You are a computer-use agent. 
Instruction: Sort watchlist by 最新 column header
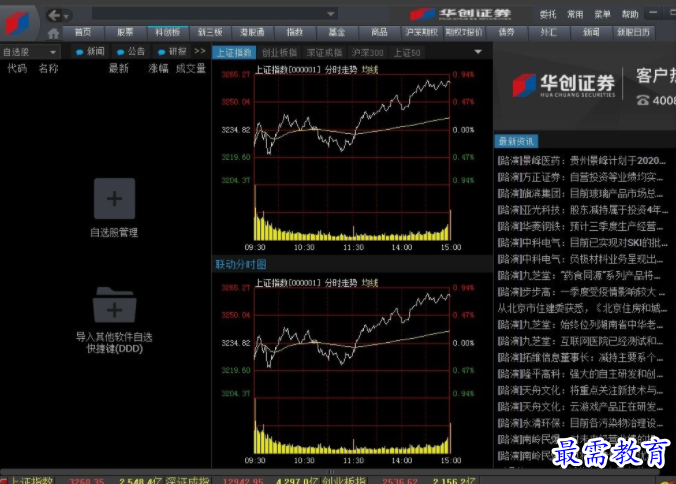point(119,69)
